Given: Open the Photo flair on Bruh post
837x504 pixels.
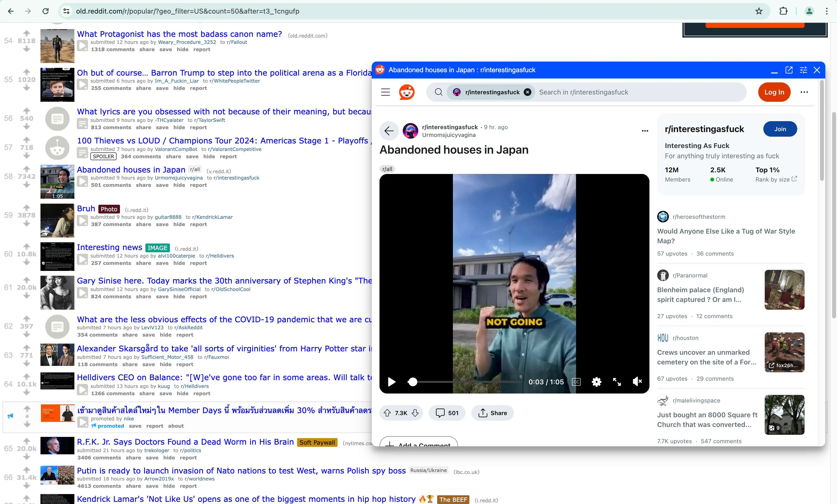Looking at the screenshot, I should [109, 209].
